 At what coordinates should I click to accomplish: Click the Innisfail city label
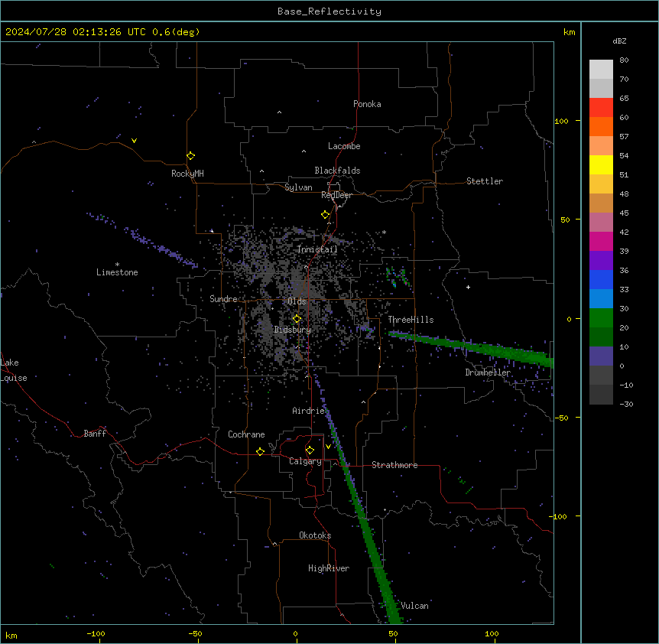point(317,249)
